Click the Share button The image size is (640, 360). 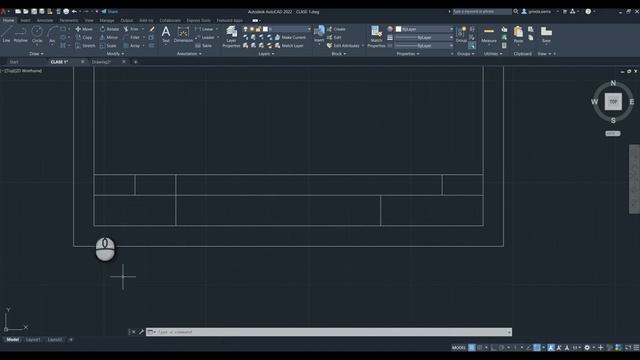coord(110,11)
